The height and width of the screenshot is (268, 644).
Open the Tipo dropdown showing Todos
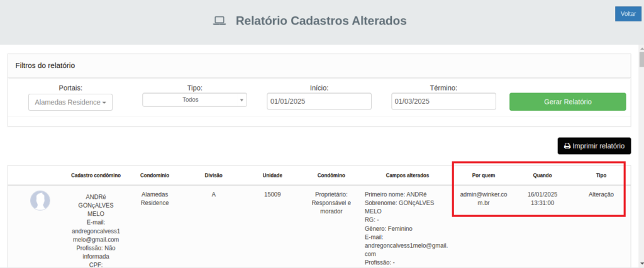195,100
